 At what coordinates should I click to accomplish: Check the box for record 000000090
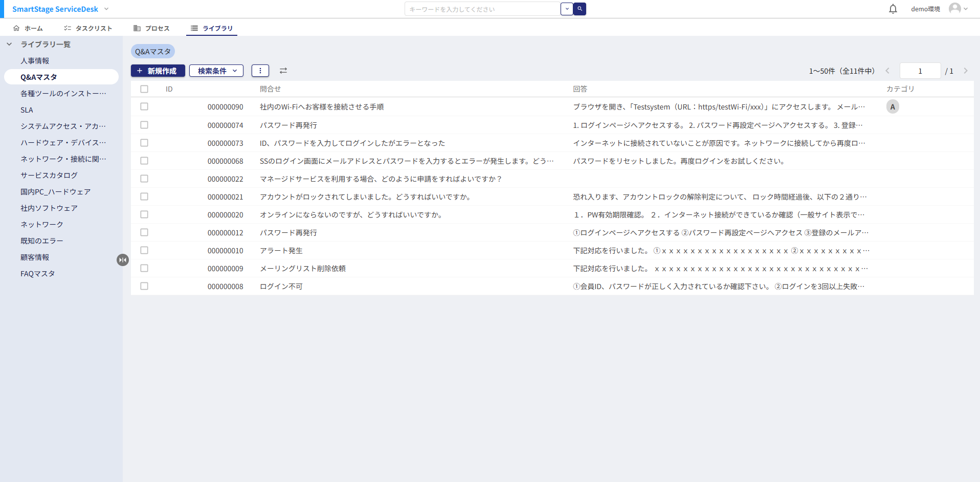pyautogui.click(x=144, y=107)
